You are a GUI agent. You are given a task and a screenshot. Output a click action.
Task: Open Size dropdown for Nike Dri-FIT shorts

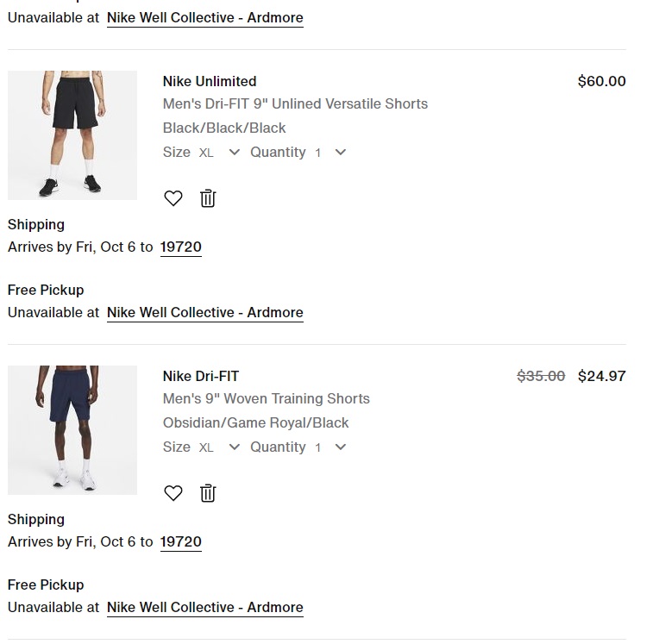[x=218, y=447]
